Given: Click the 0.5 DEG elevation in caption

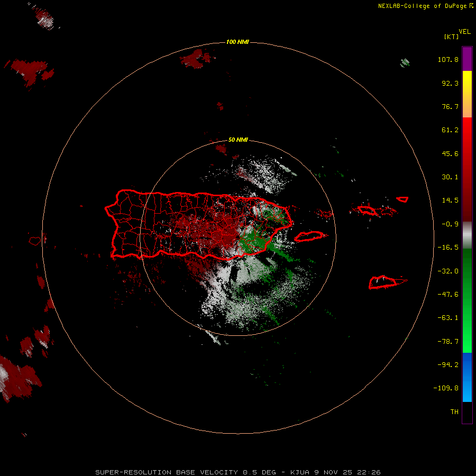Looking at the screenshot, I should [x=259, y=472].
